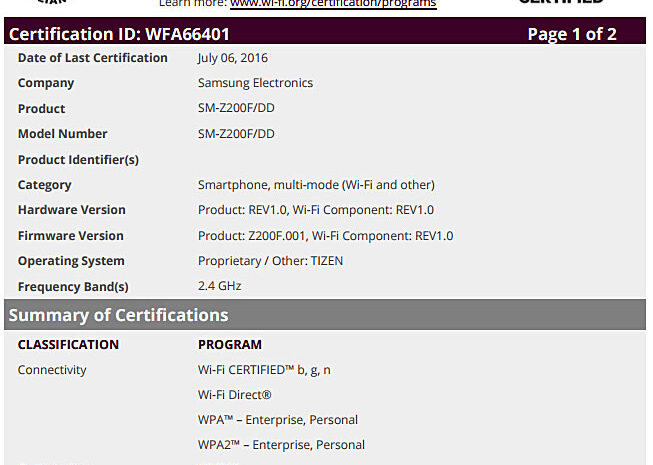Select the Proprietary / Other: TIZEN value
Image resolution: width=653 pixels, height=465 pixels.
270,261
